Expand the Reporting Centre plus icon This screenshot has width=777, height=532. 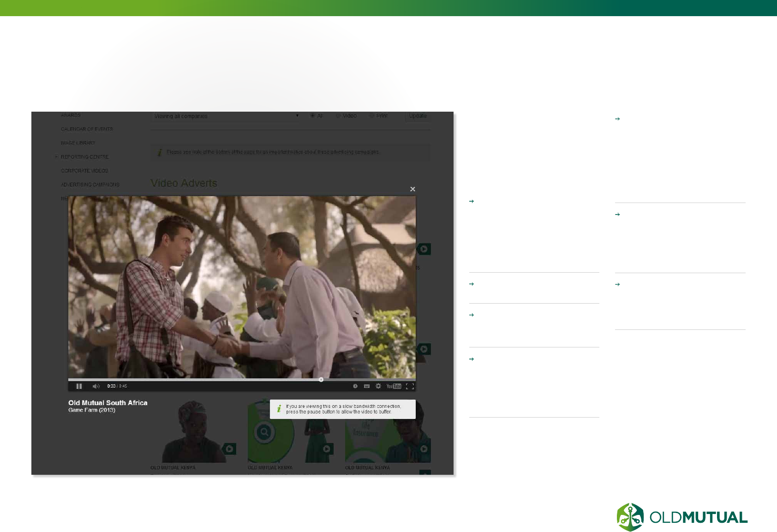[57, 157]
